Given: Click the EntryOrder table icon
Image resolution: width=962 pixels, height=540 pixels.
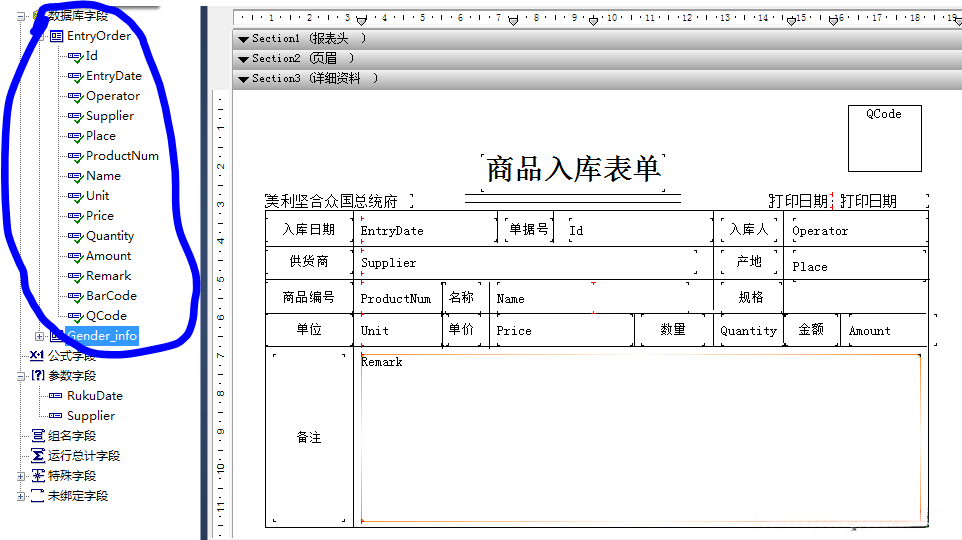Looking at the screenshot, I should coord(57,36).
